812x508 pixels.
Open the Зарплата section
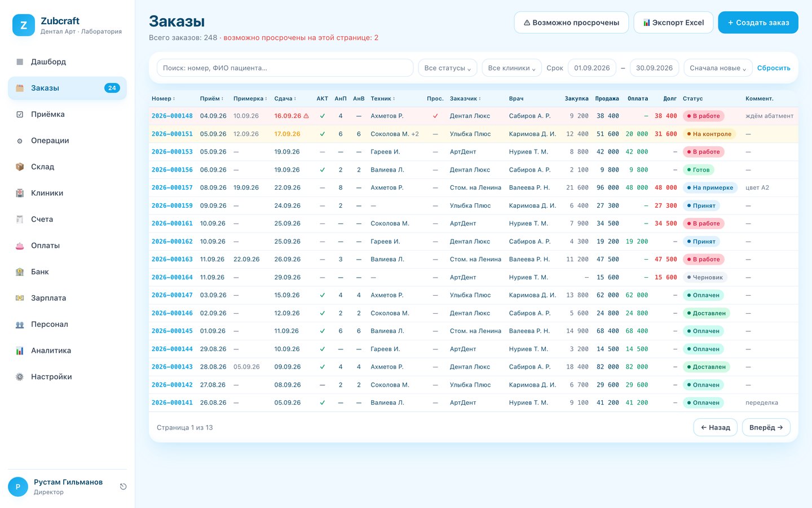pyautogui.click(x=67, y=298)
